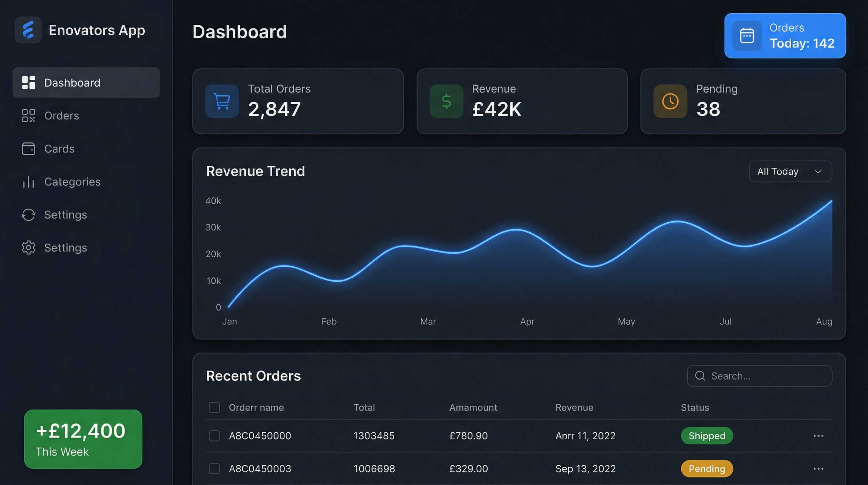Click the +£12,400 This Week card
The image size is (868, 485).
pos(83,439)
